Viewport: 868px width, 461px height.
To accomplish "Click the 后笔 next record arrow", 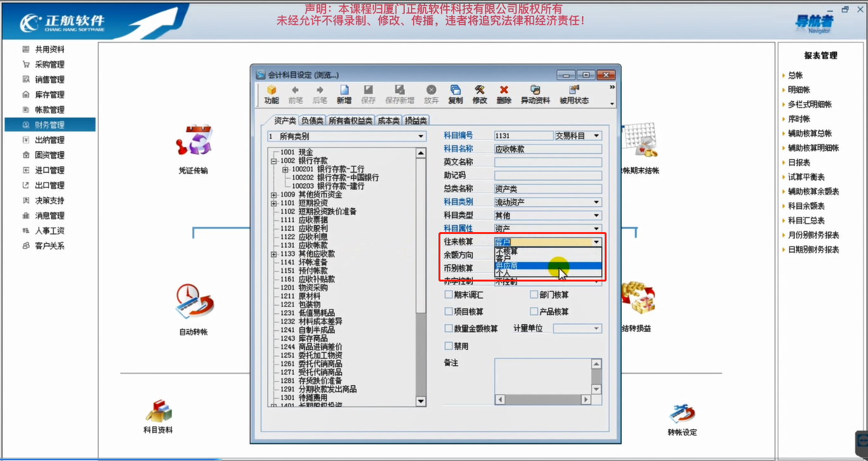I will (x=320, y=94).
